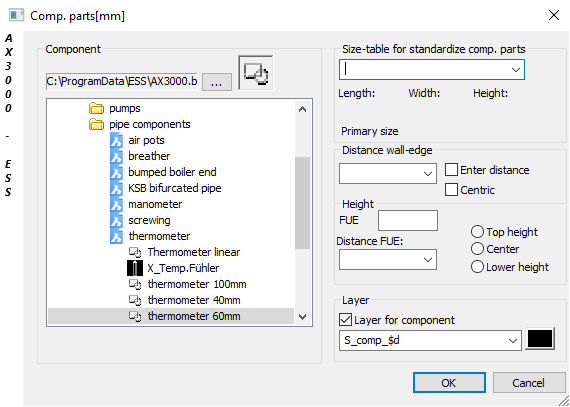Confirm with the OK button
Viewport: 570px width, 407px height.
point(449,383)
